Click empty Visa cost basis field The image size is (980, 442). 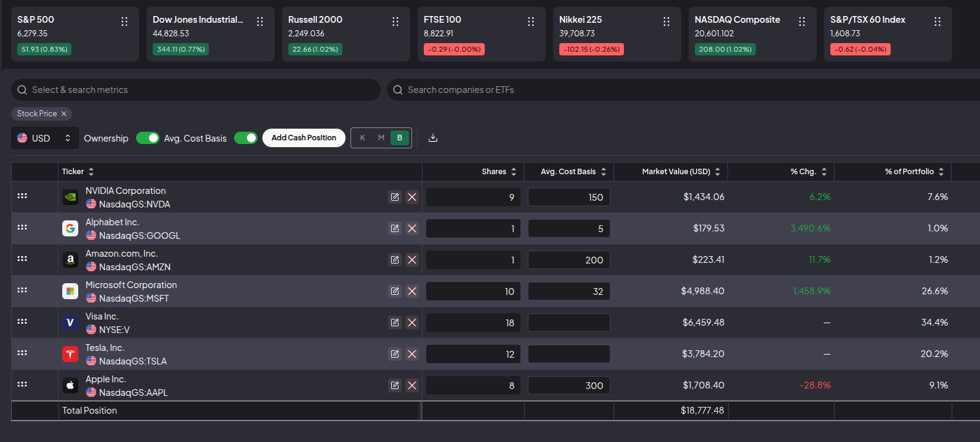[x=569, y=323]
